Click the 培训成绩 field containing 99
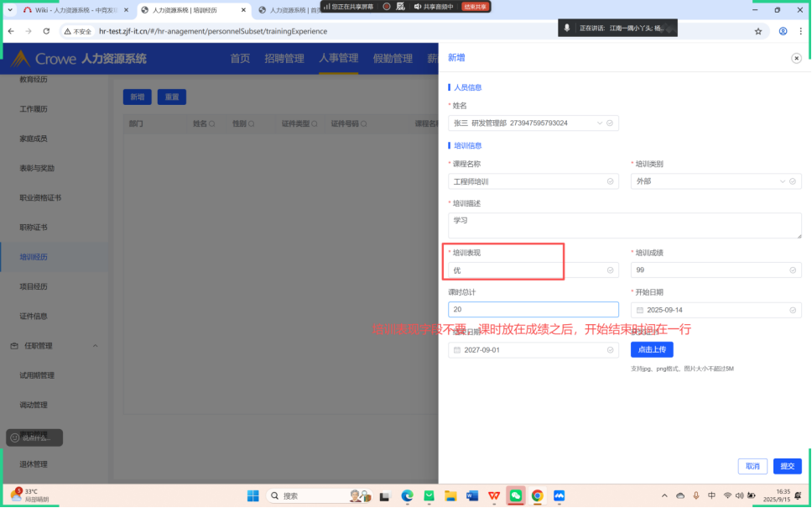The height and width of the screenshot is (508, 812). point(716,270)
